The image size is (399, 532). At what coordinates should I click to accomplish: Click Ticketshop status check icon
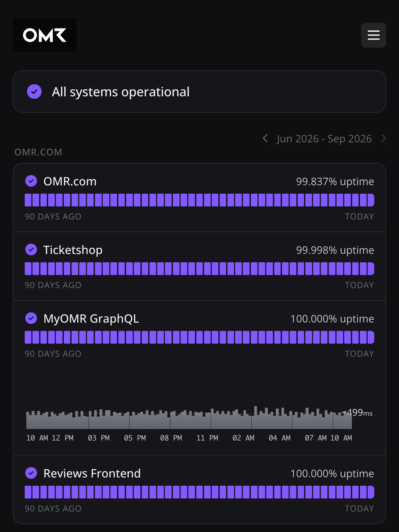pyautogui.click(x=31, y=250)
